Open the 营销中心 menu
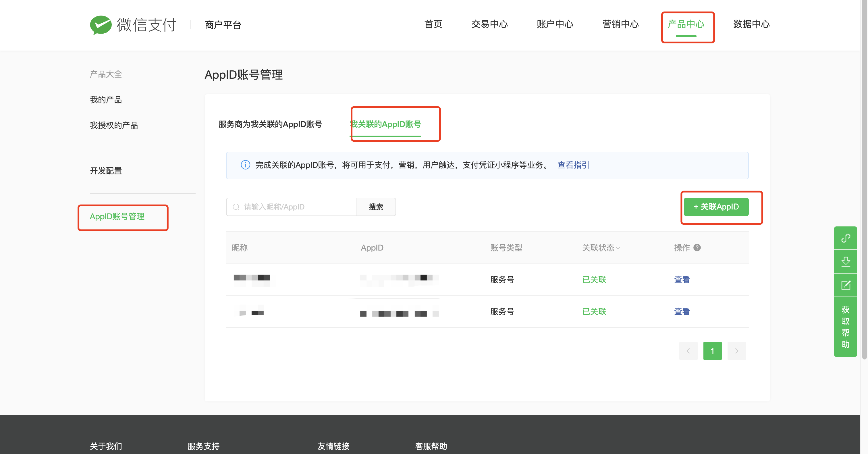 click(620, 24)
